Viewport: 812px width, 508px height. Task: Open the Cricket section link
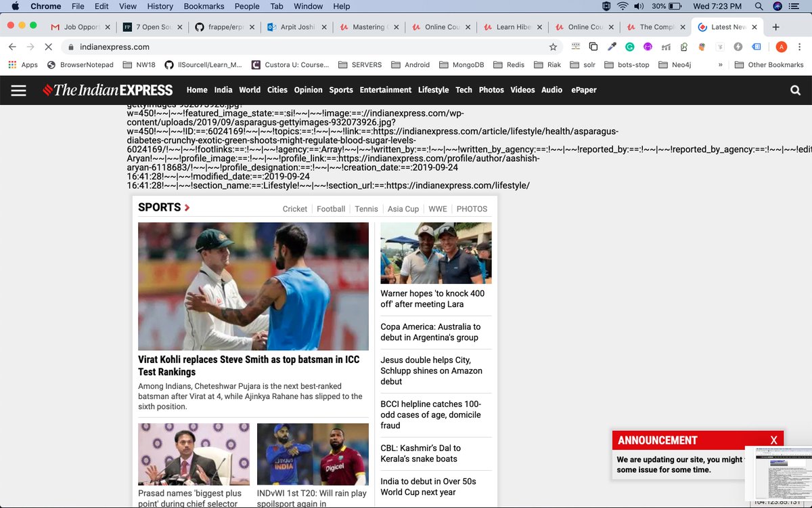tap(294, 209)
